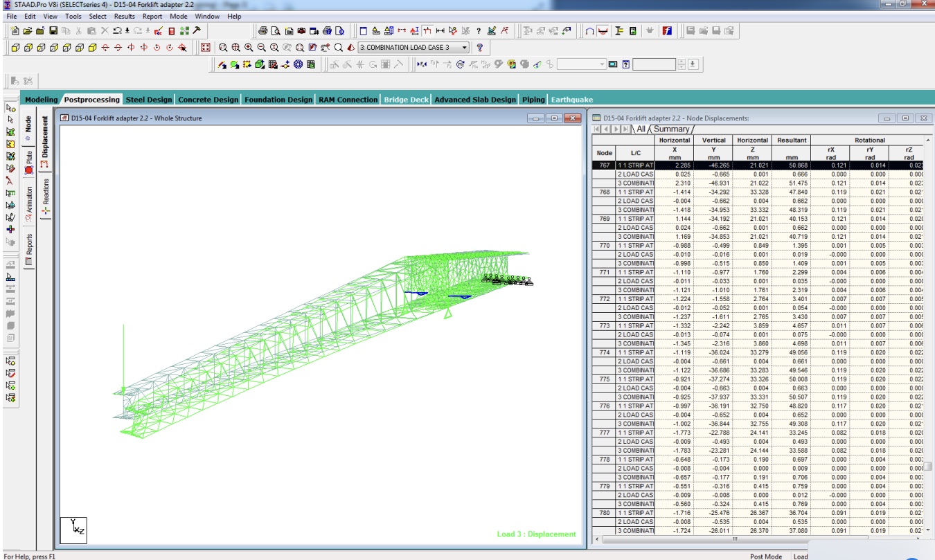
Task: Click the Resultant column header
Action: (792, 140)
